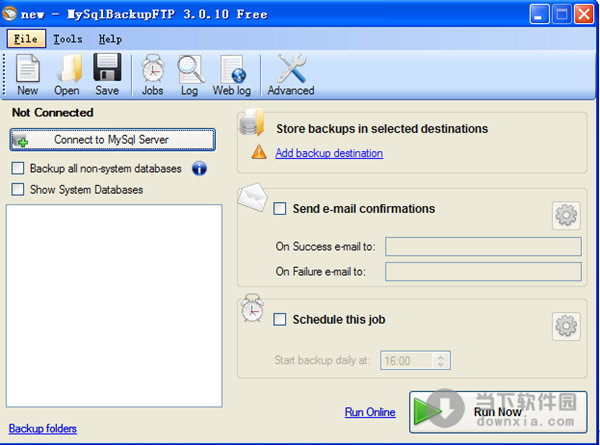Open e-mail settings gear button
Screen dimensions: 600x445
[566, 215]
